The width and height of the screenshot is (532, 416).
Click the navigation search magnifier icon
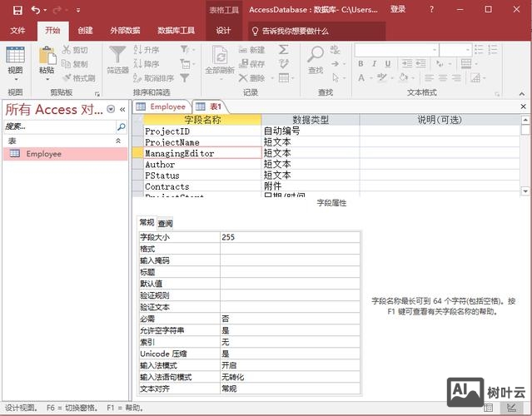tap(121, 126)
